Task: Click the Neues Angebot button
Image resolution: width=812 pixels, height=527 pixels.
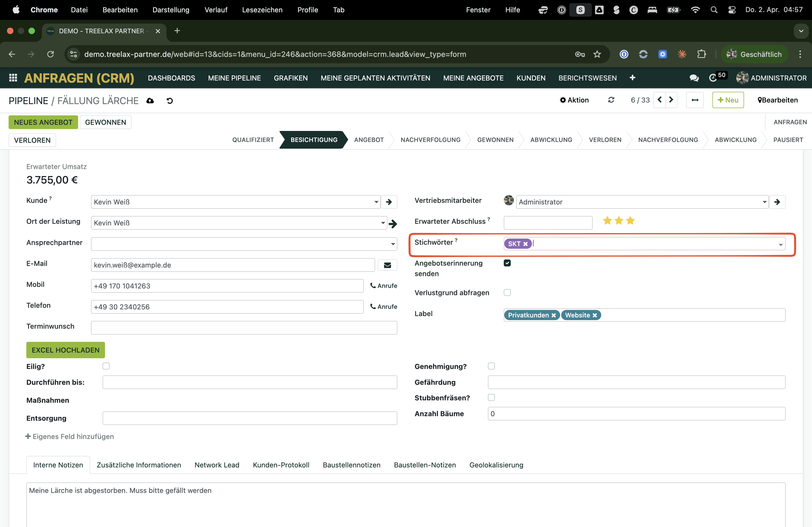Action: [43, 122]
